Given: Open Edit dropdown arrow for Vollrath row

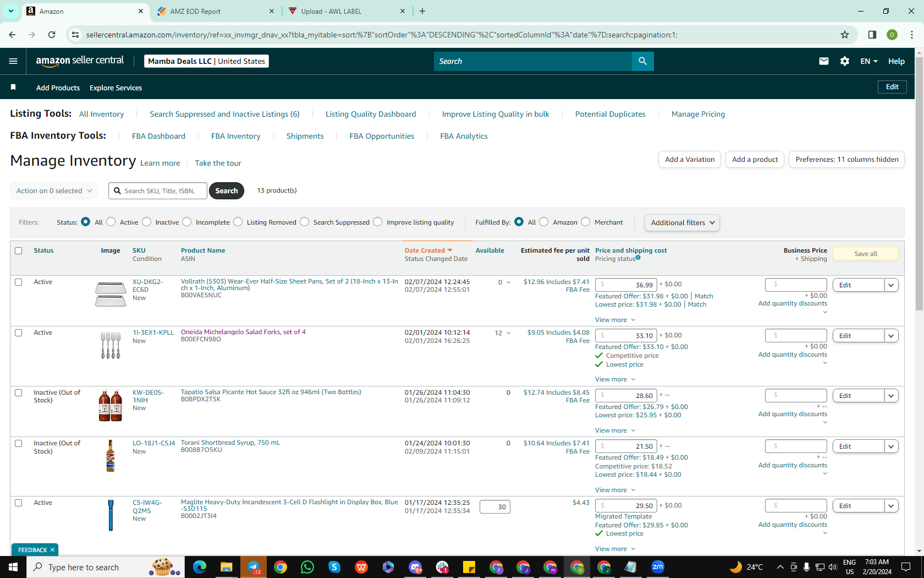Looking at the screenshot, I should 891,285.
